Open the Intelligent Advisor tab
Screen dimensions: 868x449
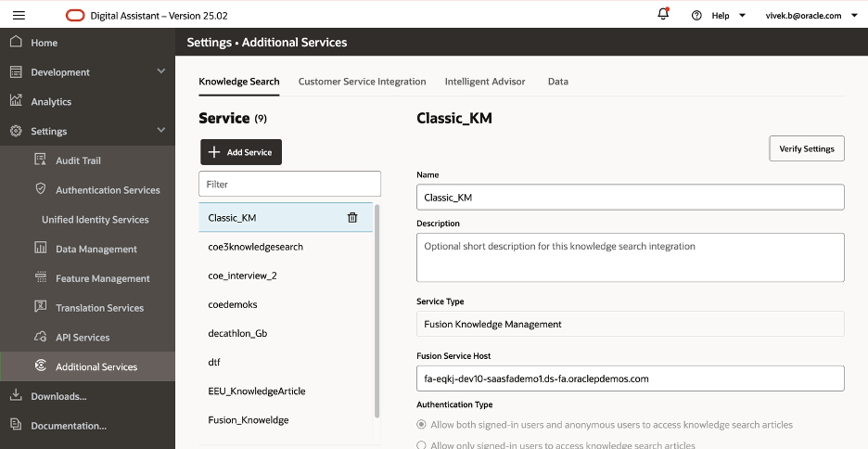(x=485, y=82)
